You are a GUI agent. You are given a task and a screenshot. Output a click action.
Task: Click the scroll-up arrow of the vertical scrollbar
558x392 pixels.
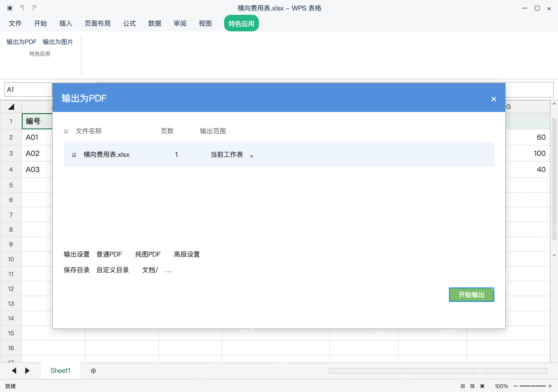tap(555, 104)
